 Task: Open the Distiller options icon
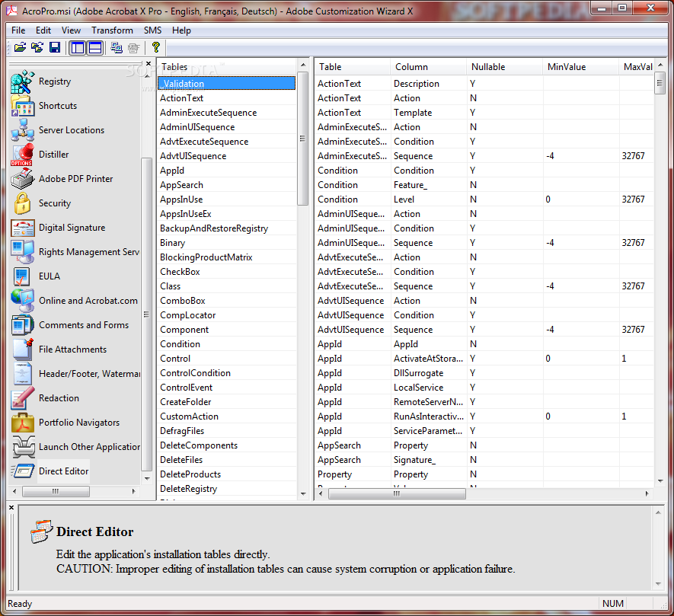[x=22, y=155]
